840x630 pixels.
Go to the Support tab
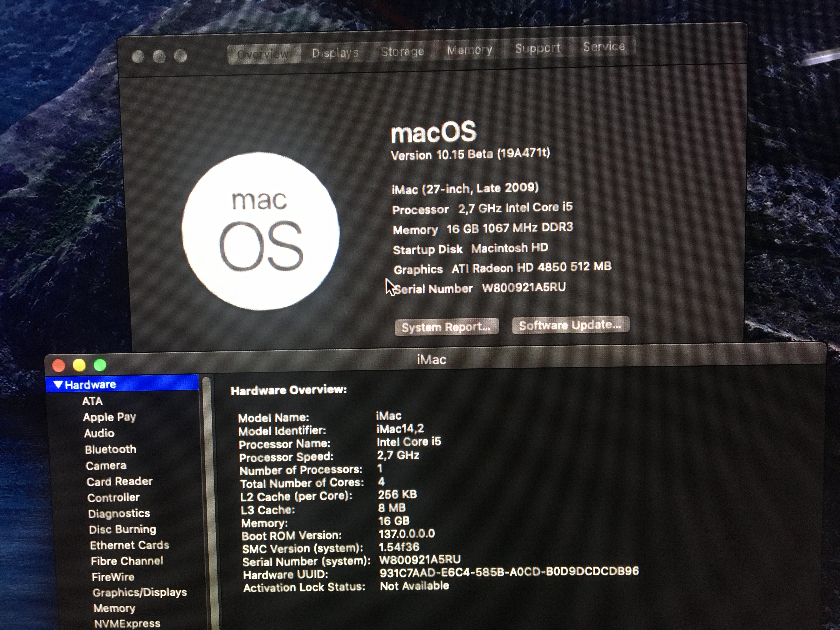[x=537, y=48]
